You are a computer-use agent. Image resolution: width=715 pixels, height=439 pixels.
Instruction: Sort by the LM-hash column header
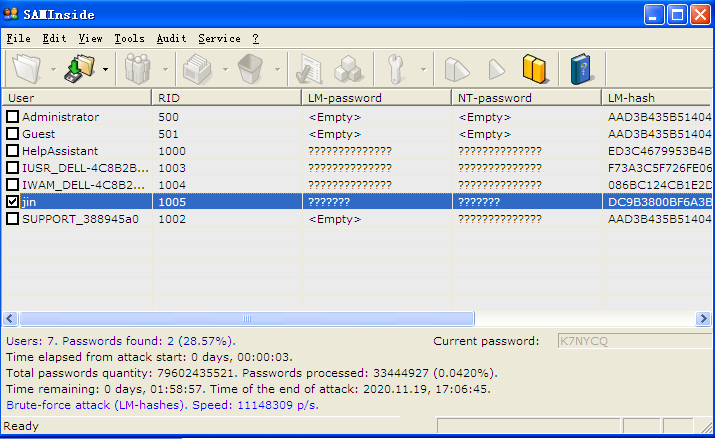tap(657, 98)
